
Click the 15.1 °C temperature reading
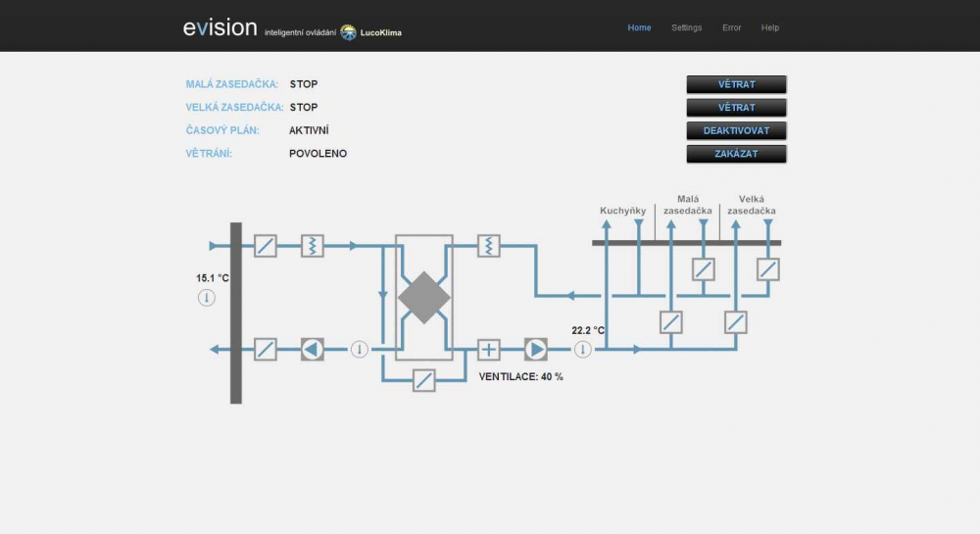pos(213,278)
